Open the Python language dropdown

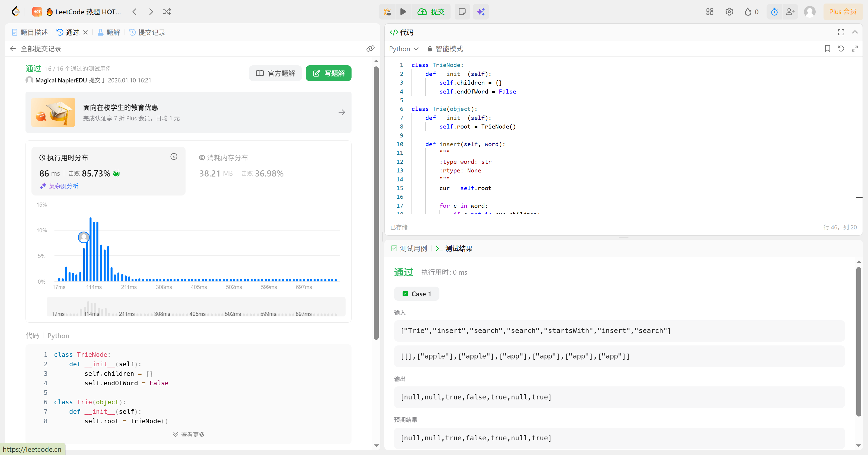[404, 49]
